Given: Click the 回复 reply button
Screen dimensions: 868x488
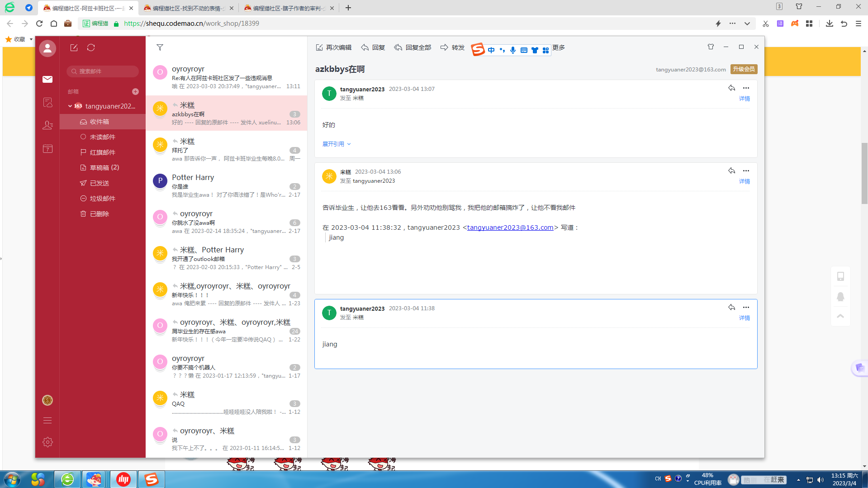Looking at the screenshot, I should pos(373,47).
